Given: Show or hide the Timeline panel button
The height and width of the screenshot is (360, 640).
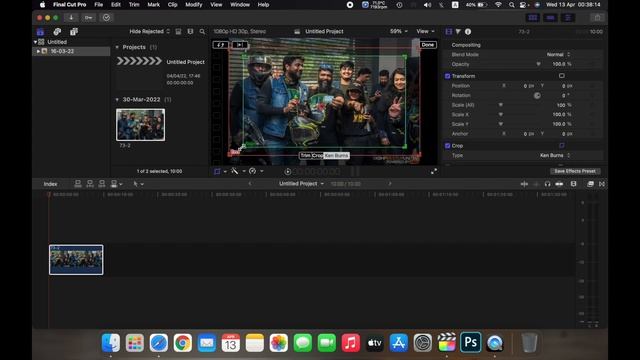Looking at the screenshot, I should tap(550, 18).
